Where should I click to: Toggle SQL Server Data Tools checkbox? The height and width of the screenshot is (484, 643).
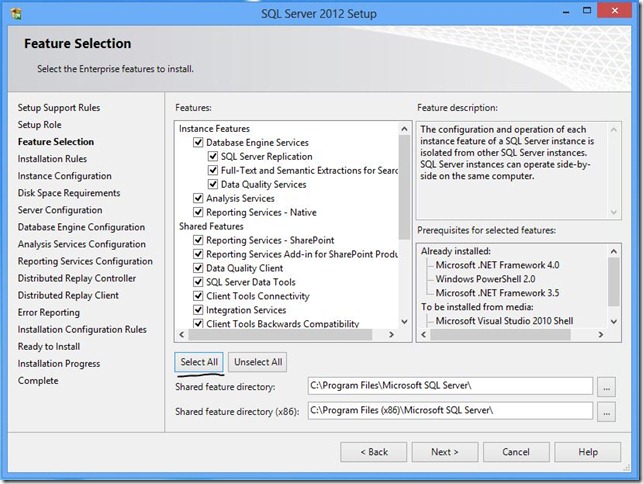198,282
